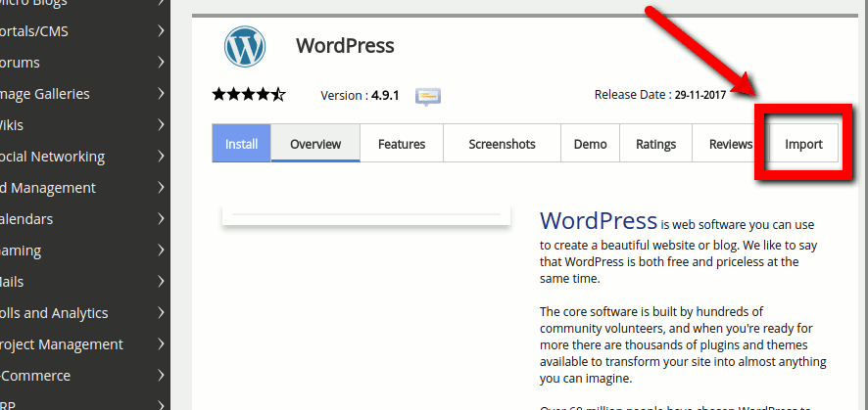Open the Ratings tab
868x410 pixels.
pyautogui.click(x=656, y=144)
